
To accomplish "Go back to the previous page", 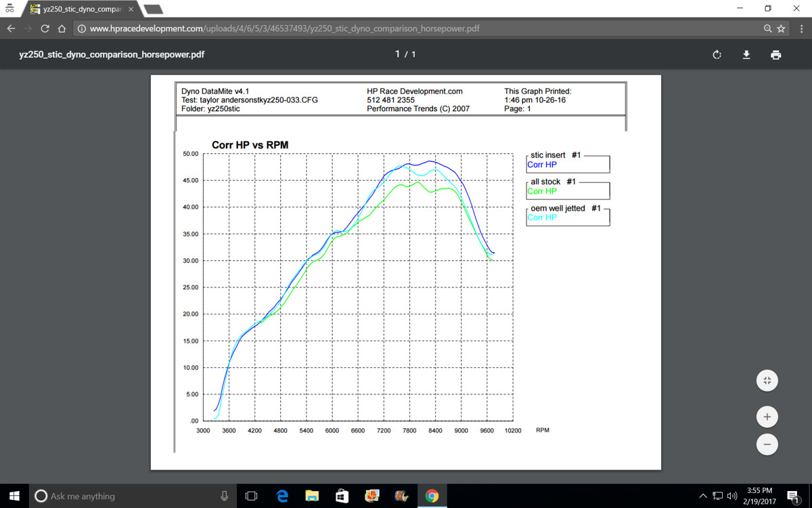I will tap(11, 29).
